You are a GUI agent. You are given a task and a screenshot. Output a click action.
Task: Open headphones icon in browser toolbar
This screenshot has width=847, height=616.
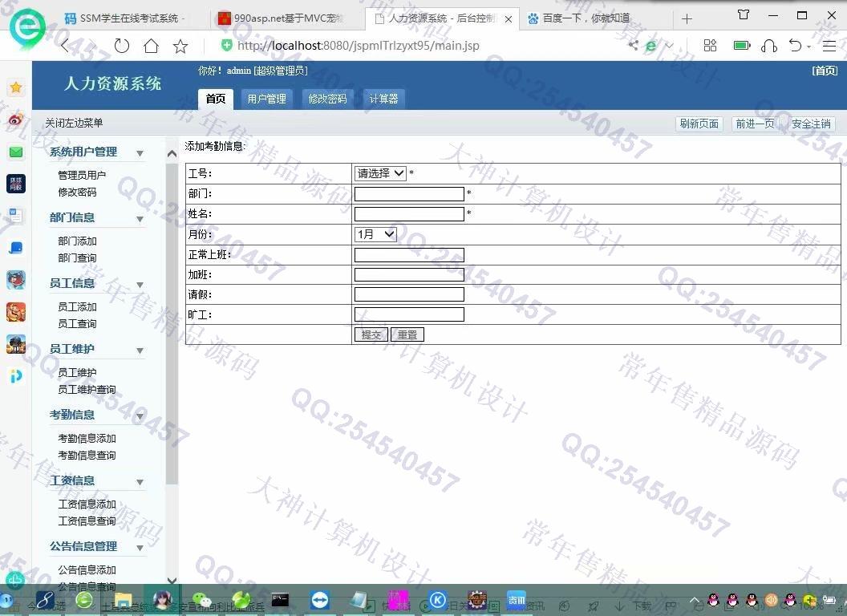click(768, 46)
